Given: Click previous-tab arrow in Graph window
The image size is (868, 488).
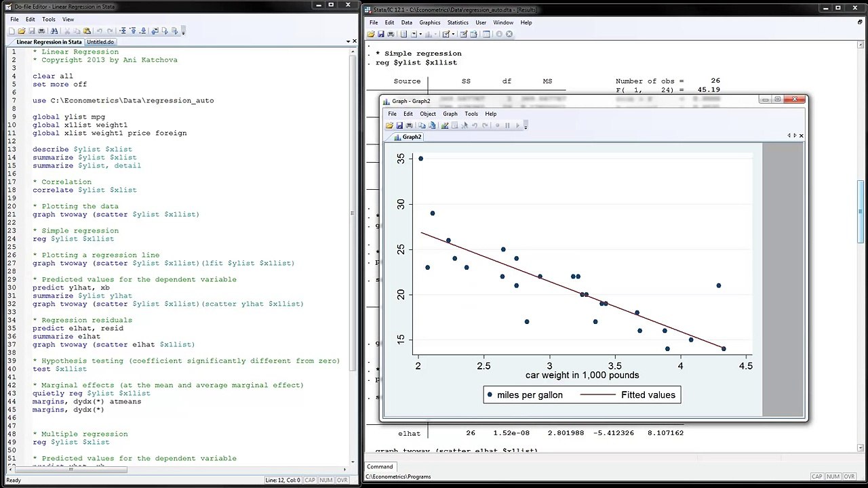Looking at the screenshot, I should coord(789,136).
